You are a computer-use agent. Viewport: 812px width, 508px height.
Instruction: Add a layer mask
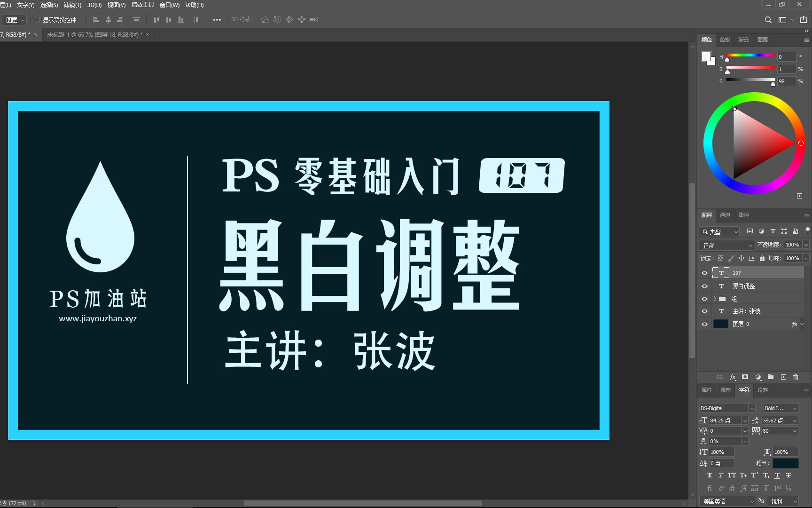click(x=745, y=377)
